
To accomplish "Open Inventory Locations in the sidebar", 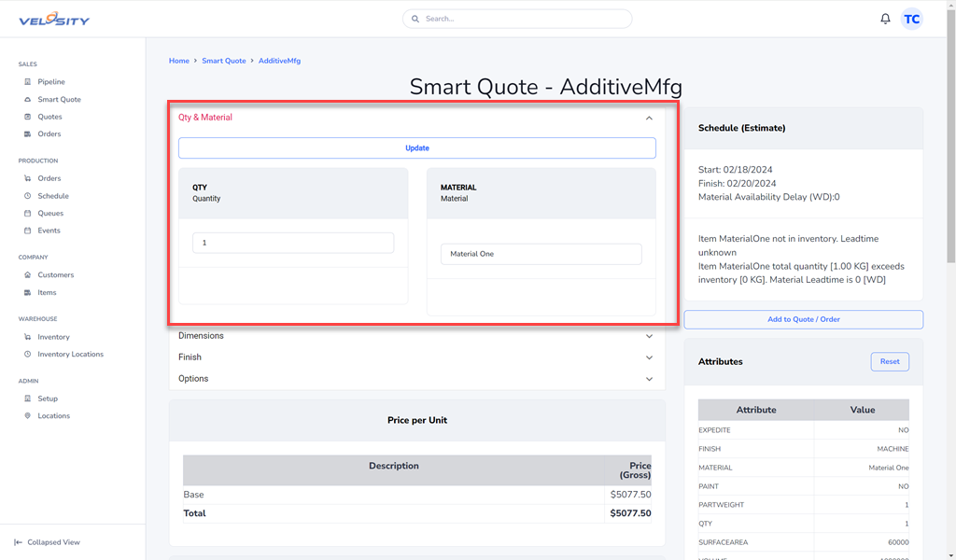I will 70,355.
